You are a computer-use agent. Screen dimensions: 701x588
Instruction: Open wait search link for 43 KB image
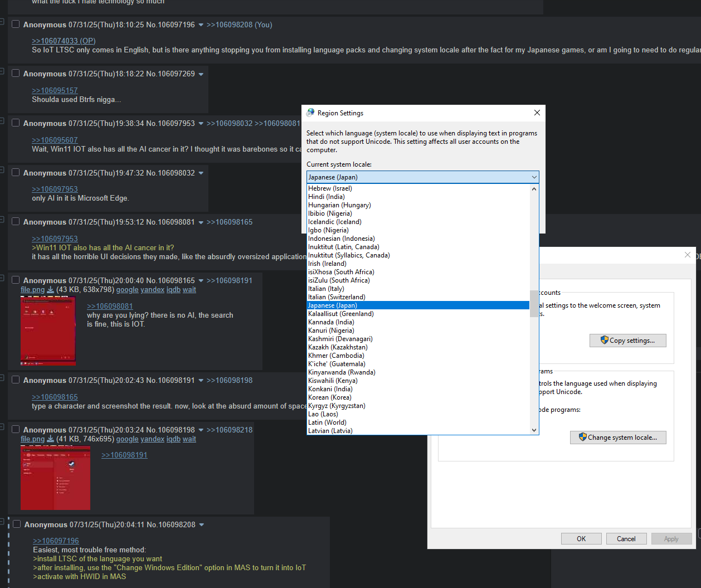pos(189,290)
